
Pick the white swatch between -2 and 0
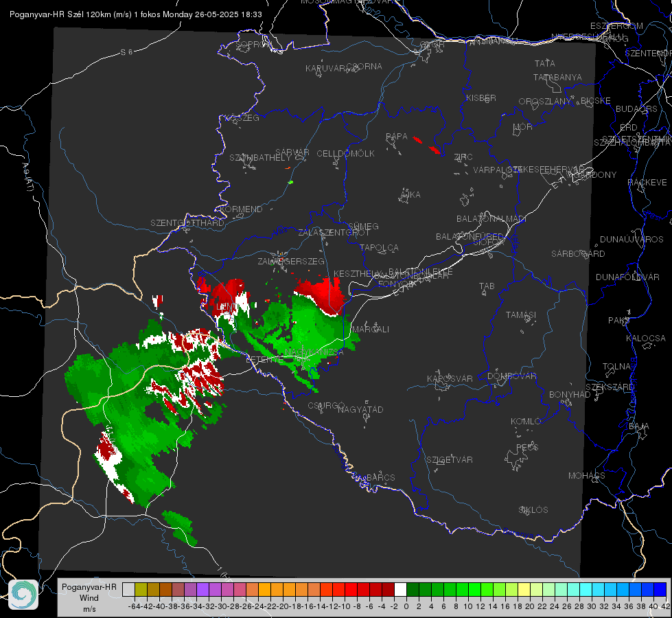click(x=400, y=589)
